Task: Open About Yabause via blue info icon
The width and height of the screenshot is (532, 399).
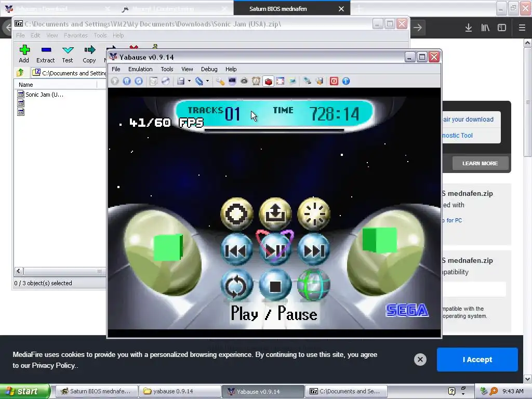Action: 345,81
